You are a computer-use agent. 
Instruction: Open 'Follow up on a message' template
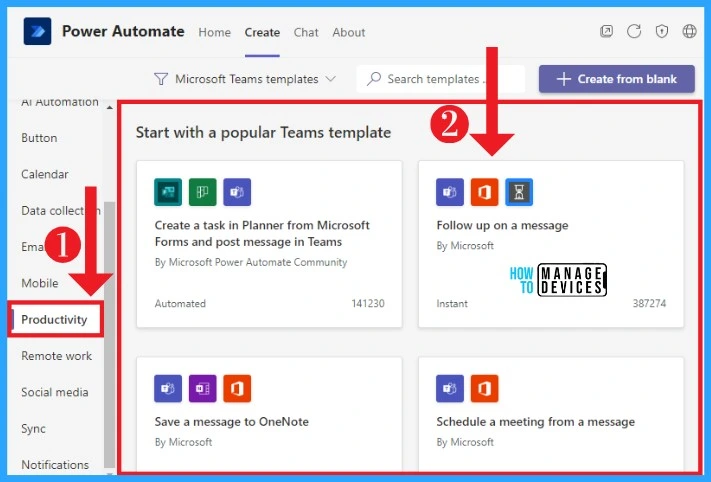[502, 225]
